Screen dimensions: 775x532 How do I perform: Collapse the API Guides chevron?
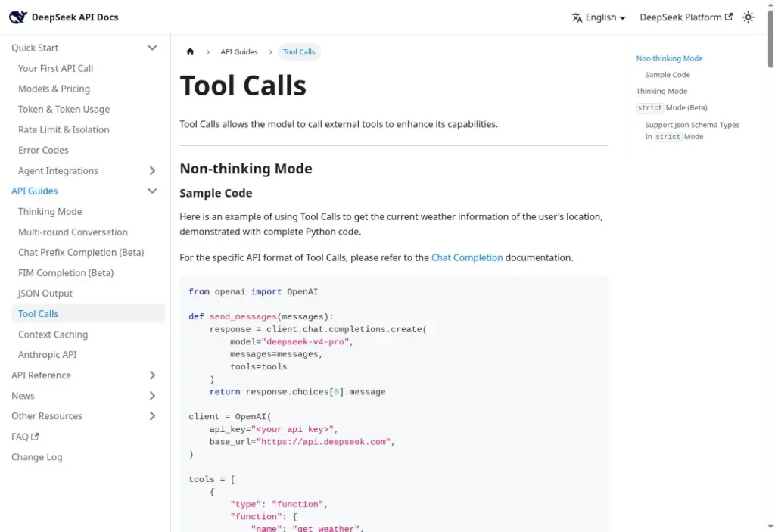152,191
